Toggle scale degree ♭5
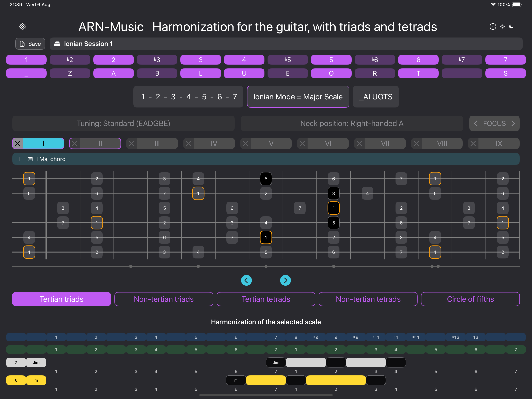The height and width of the screenshot is (399, 532). (288, 60)
